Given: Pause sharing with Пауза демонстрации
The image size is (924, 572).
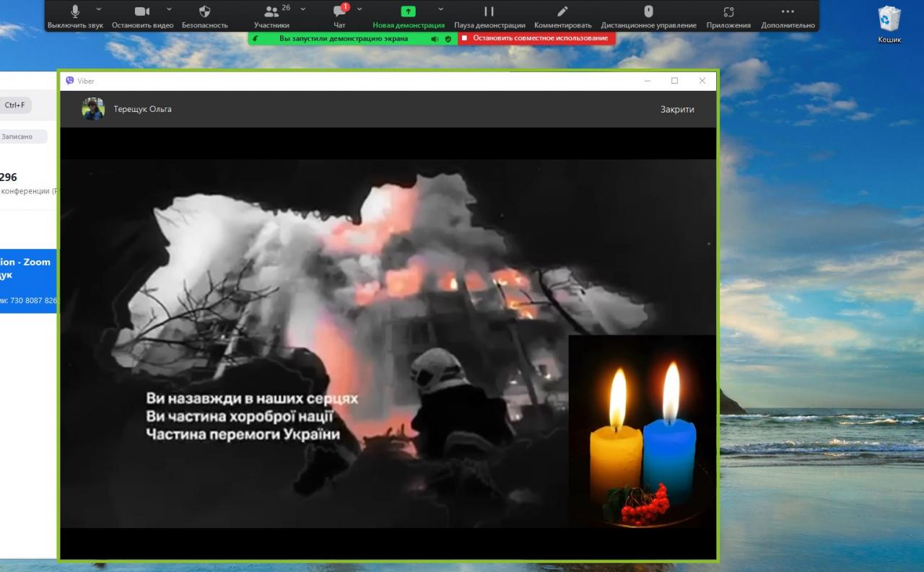Looking at the screenshot, I should 489,12.
